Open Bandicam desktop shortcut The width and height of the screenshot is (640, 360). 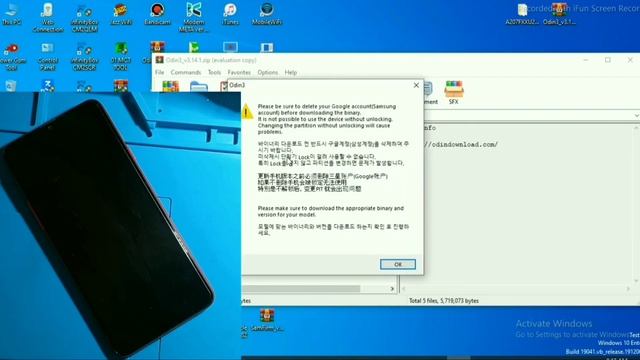tap(157, 14)
